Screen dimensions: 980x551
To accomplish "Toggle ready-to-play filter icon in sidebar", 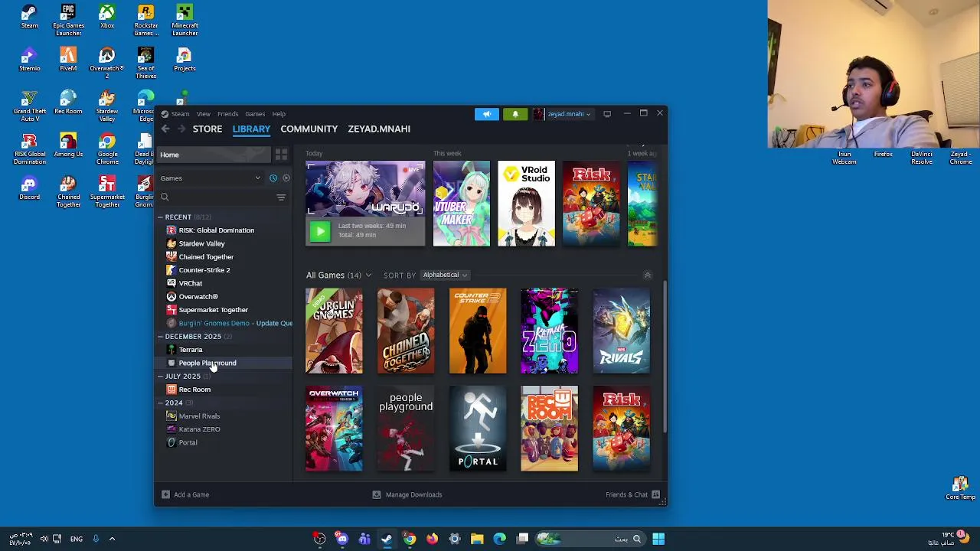I will tap(286, 178).
